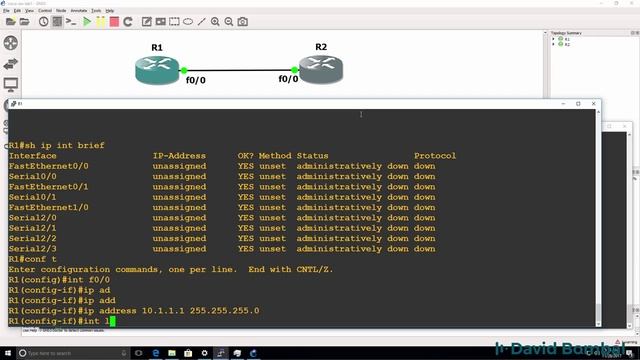Click the taskbar search box
The image size is (640, 360).
coord(73,353)
